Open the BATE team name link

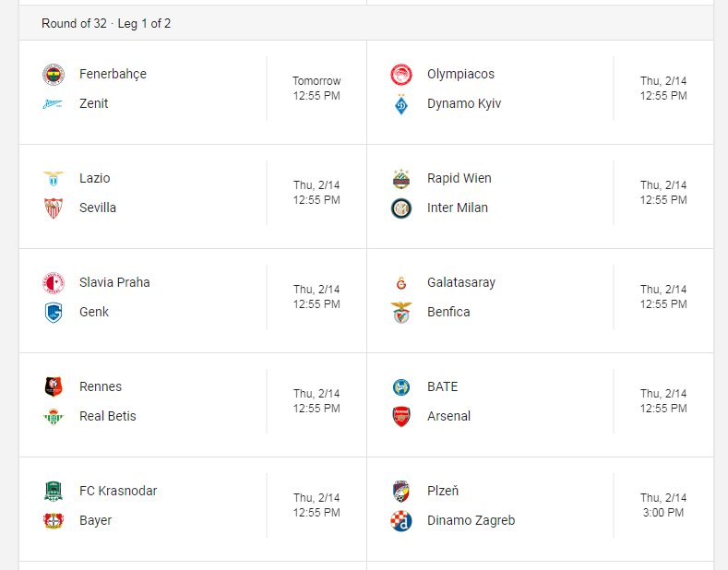point(443,386)
